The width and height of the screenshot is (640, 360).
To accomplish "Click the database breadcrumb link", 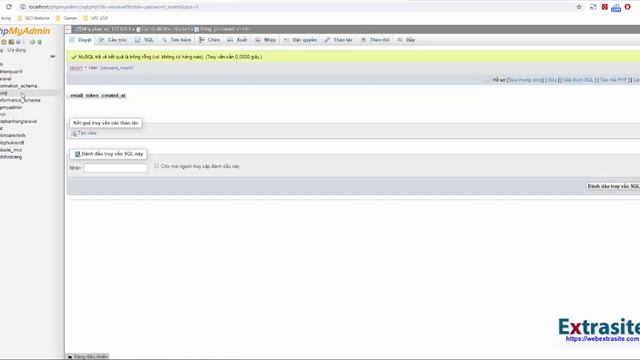I will tap(164, 29).
